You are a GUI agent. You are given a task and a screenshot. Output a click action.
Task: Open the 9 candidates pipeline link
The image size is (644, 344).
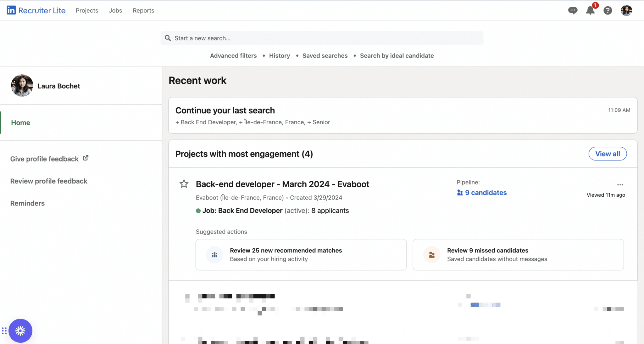(486, 193)
